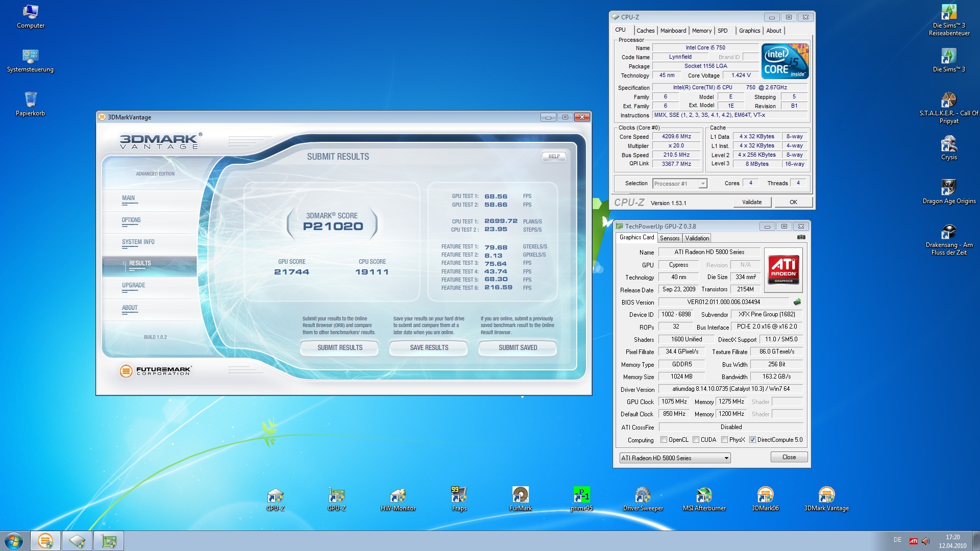Image resolution: width=980 pixels, height=551 pixels.
Task: Click the P21020 3DMark score value
Action: pos(333,227)
